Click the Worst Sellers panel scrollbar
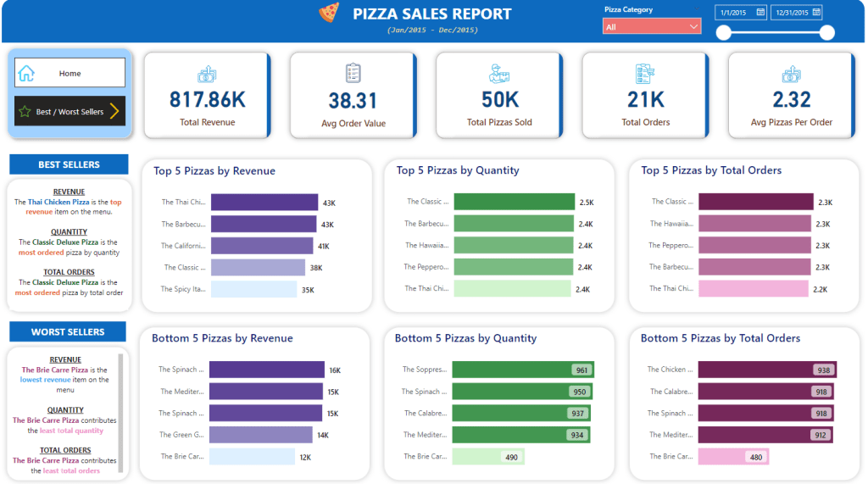 click(x=120, y=411)
